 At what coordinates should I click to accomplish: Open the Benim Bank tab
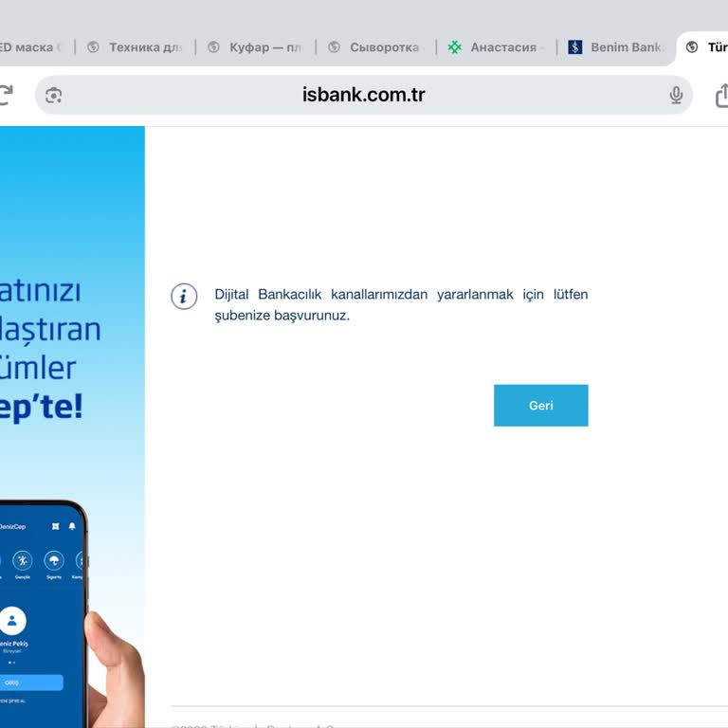[x=616, y=47]
